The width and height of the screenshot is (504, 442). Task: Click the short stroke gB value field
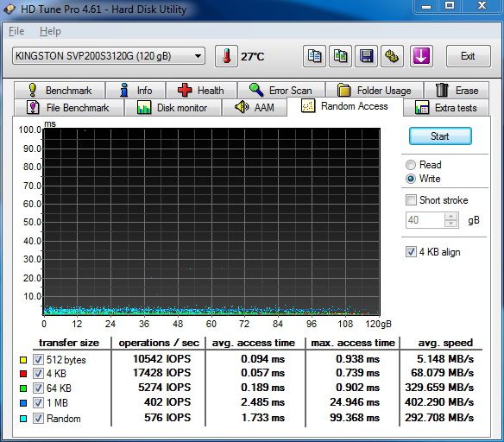425,220
